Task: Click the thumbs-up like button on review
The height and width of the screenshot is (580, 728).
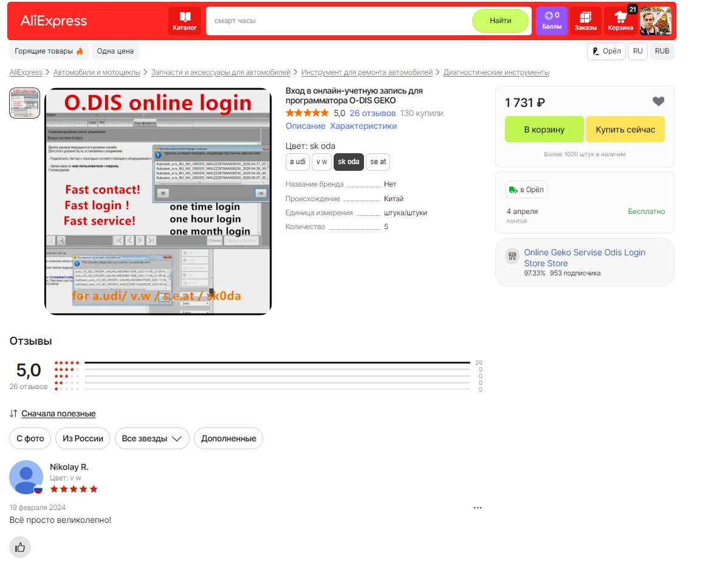Action: point(20,548)
